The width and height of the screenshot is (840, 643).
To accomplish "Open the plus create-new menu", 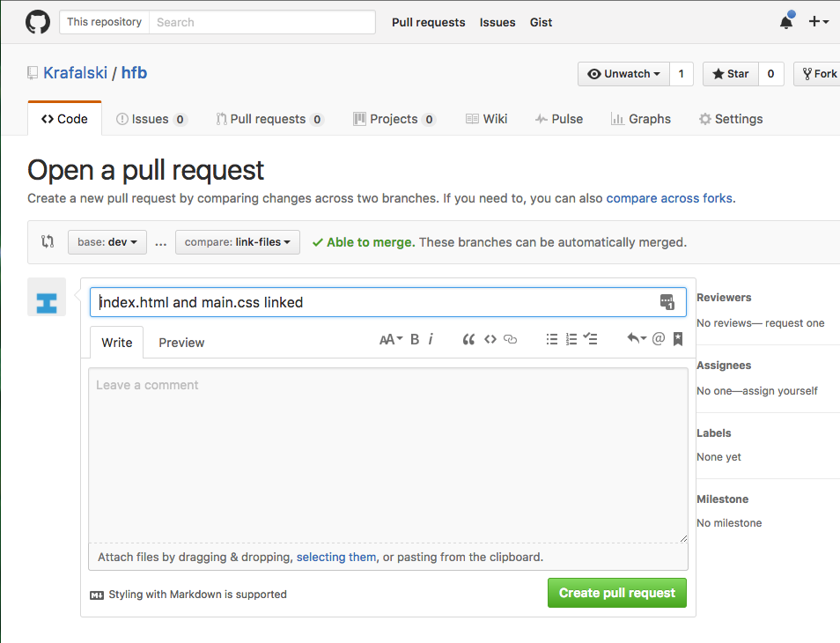I will (x=819, y=21).
